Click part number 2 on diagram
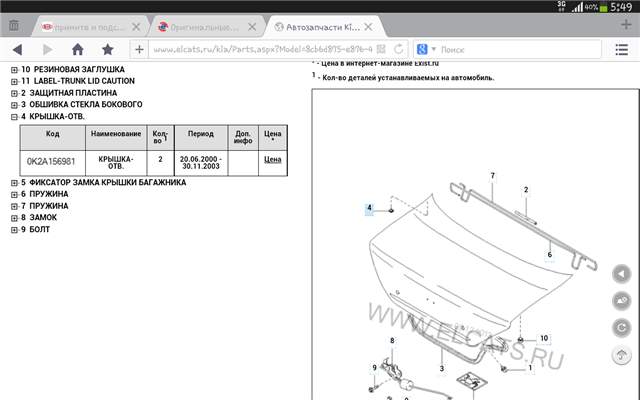Screen dimensions: 640x400 [x=526, y=190]
